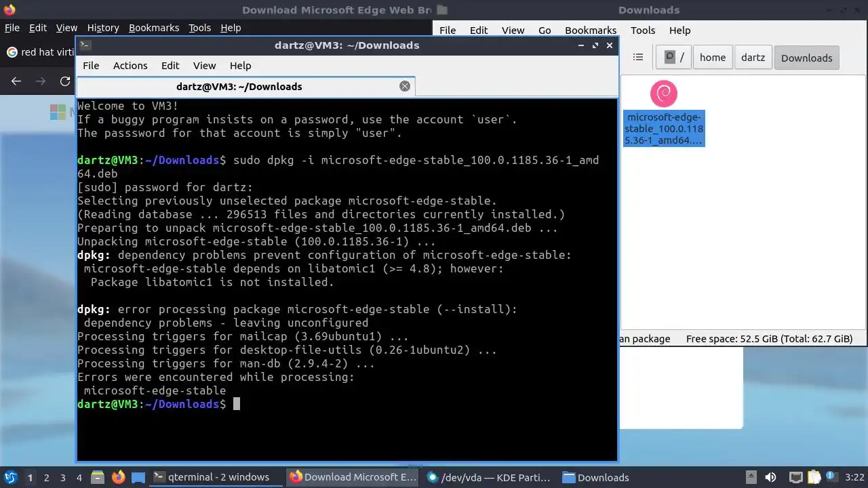This screenshot has width=868, height=488.
Task: Go forward in Firefox
Action: pyautogui.click(x=41, y=81)
